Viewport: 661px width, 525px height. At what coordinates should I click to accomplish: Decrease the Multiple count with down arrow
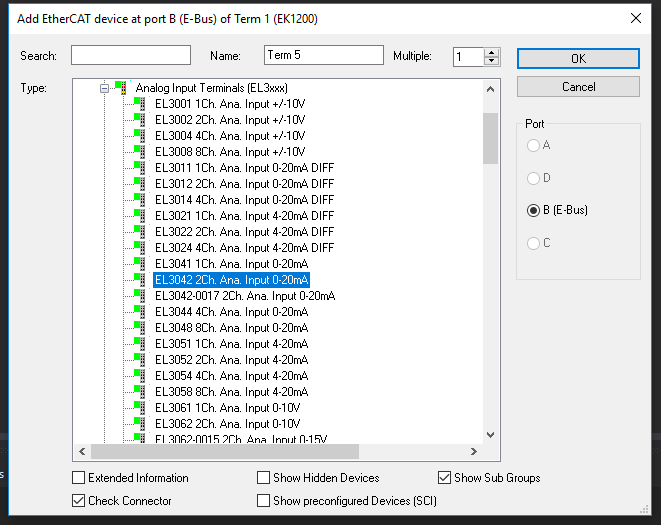(492, 61)
